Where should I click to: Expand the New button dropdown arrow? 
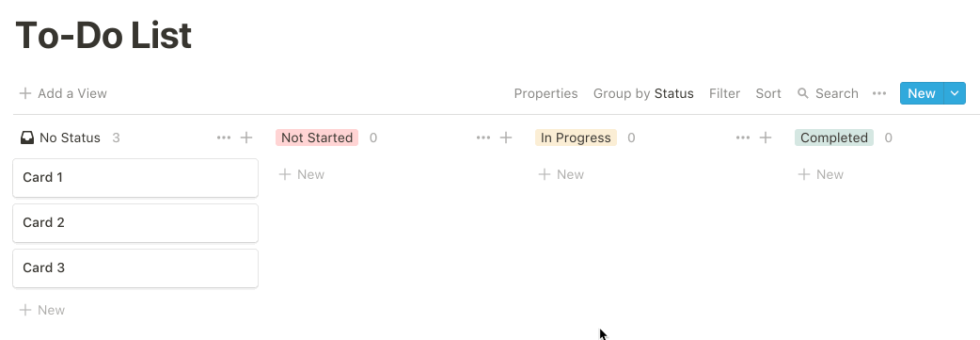(x=955, y=93)
